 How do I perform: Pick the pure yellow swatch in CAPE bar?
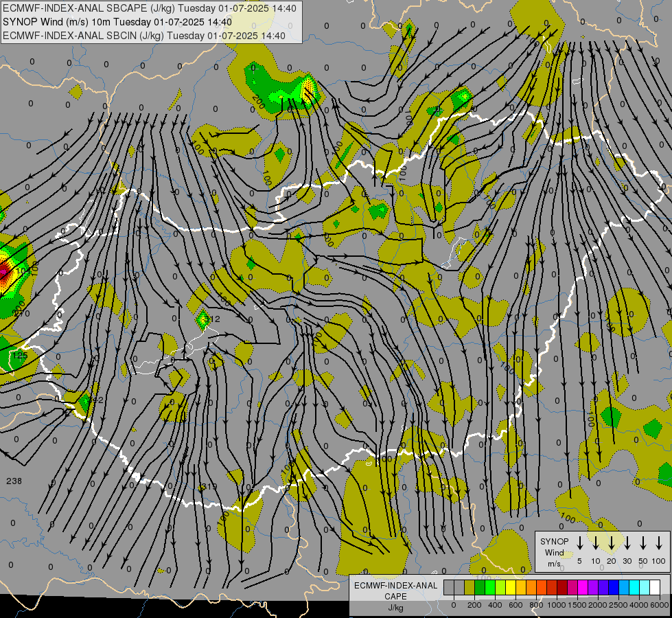511,587
